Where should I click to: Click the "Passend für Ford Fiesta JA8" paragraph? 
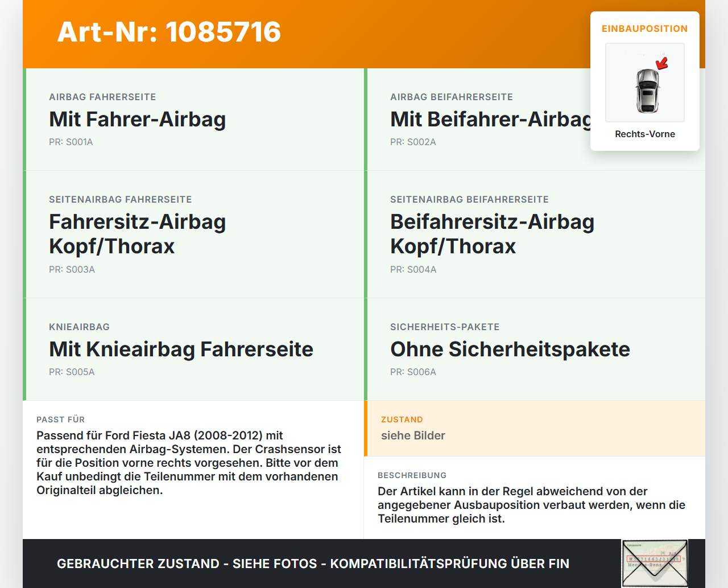189,463
